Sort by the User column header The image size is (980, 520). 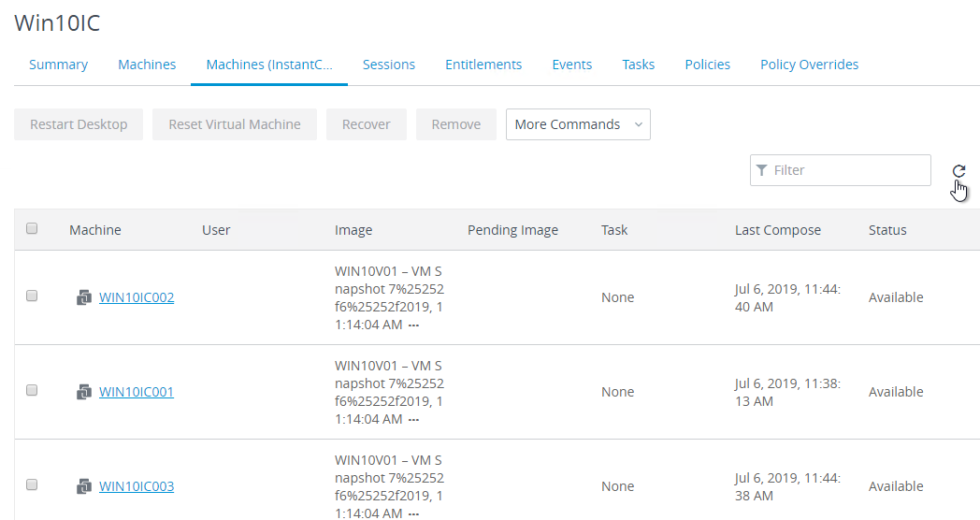[x=216, y=230]
